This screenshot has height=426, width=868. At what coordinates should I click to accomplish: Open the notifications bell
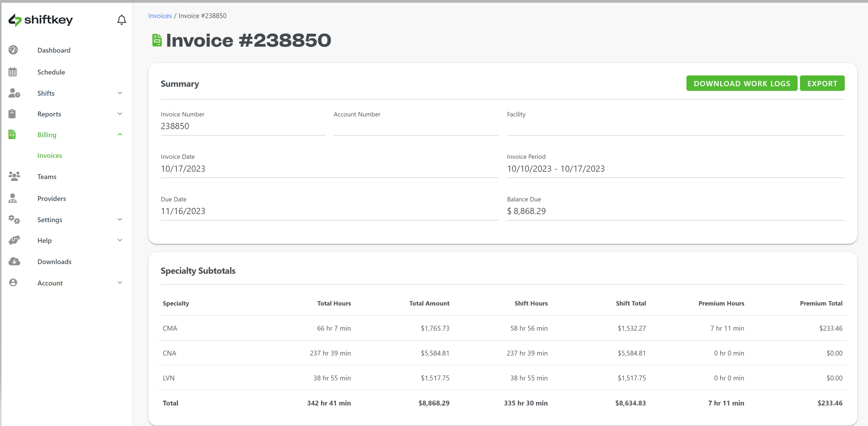[x=121, y=20]
